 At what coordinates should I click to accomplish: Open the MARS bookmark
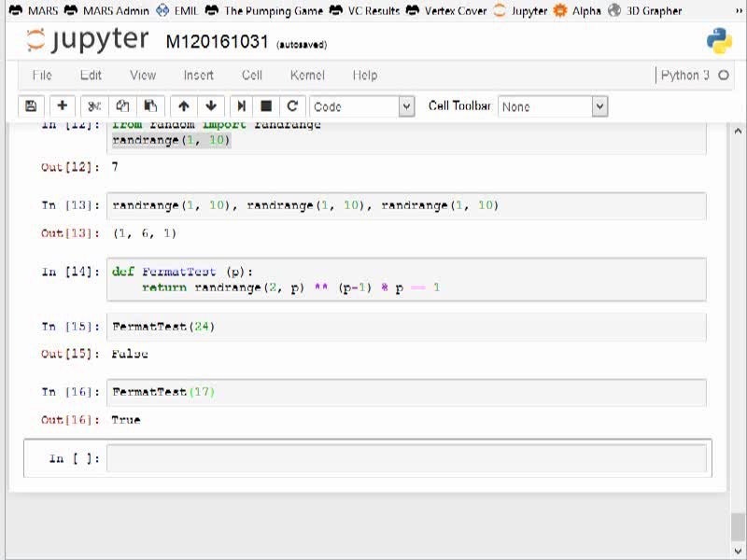coord(34,10)
